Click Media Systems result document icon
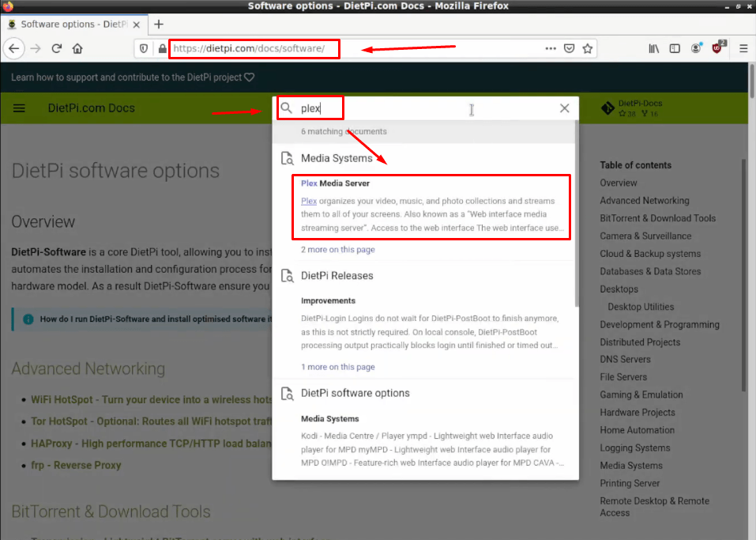756x540 pixels. 288,158
